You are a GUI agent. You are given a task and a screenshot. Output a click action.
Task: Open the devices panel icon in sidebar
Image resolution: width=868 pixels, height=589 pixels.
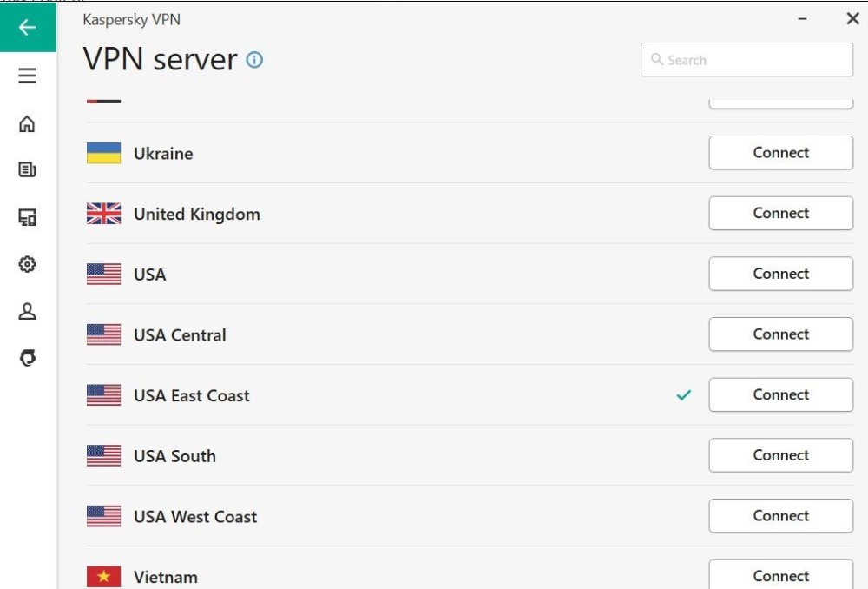pos(27,218)
